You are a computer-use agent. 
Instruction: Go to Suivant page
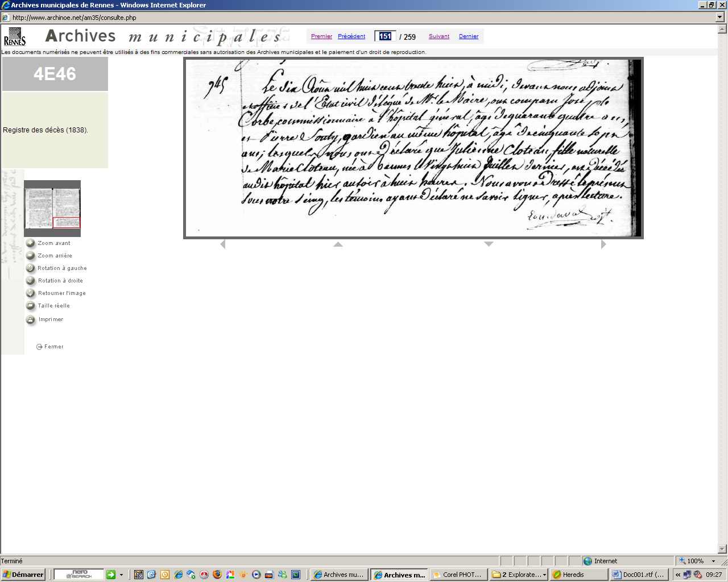tap(439, 36)
